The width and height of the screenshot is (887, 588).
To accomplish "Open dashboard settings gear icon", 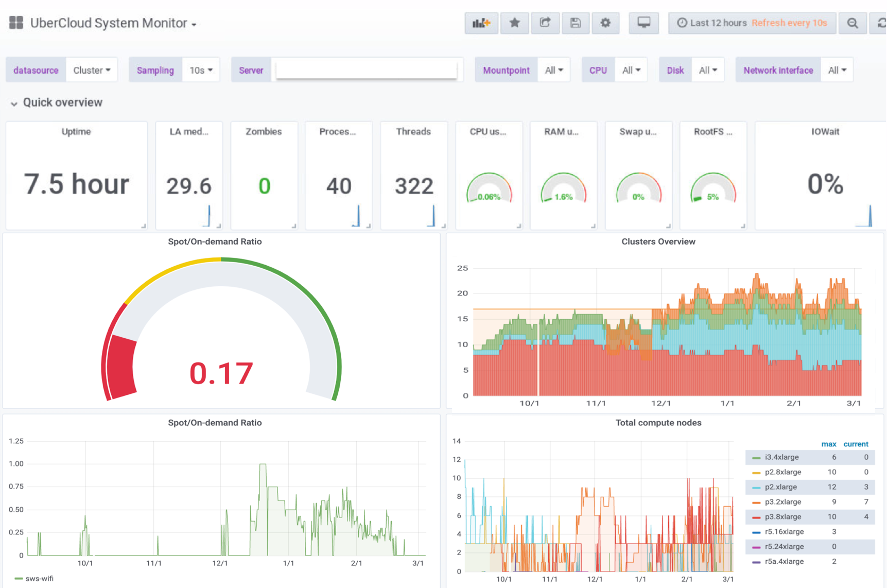I will click(x=605, y=23).
